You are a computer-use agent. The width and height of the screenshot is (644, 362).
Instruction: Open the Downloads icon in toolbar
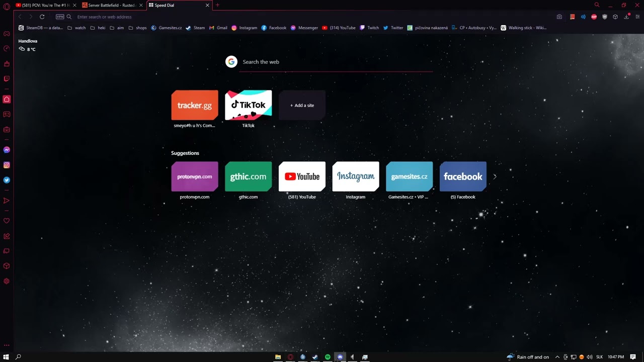626,17
